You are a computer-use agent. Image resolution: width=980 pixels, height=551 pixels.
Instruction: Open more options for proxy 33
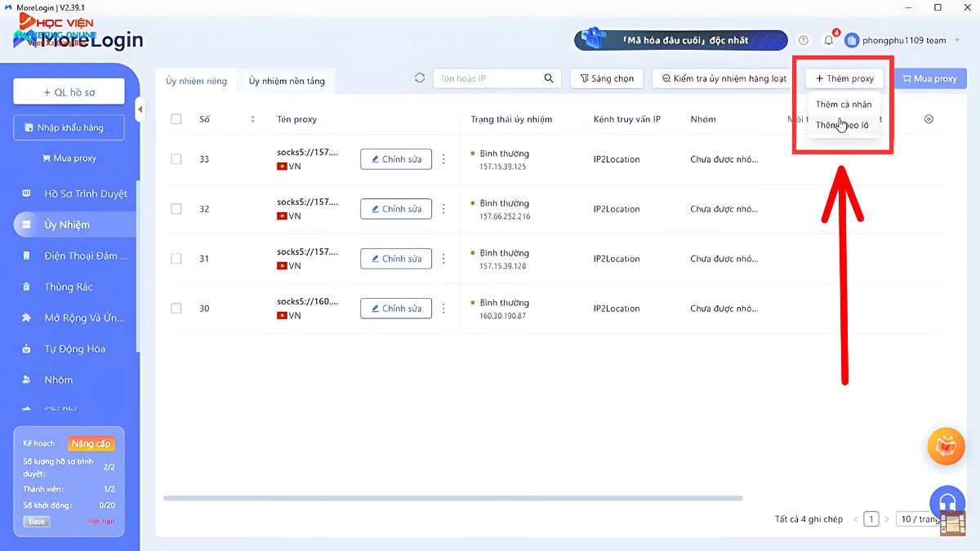click(443, 159)
